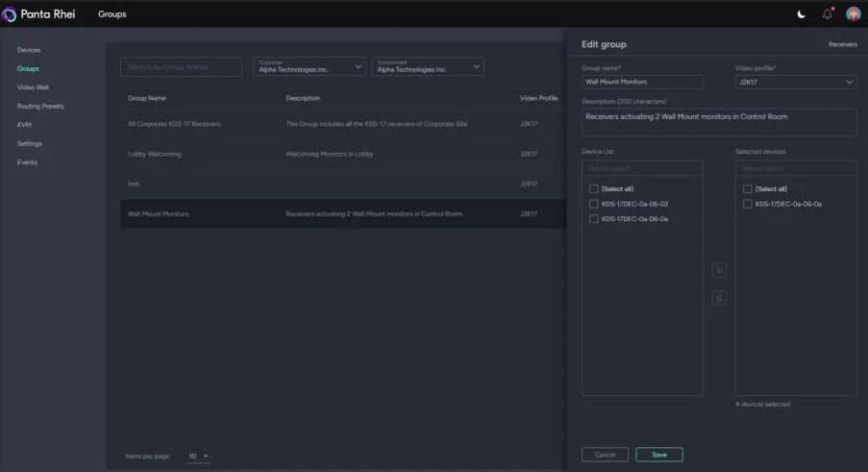Change the Items per page dropdown
The image size is (868, 472).
(198, 456)
